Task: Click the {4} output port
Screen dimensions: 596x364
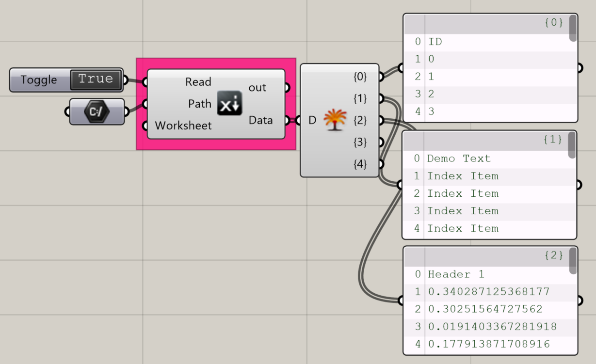Action: click(x=381, y=164)
